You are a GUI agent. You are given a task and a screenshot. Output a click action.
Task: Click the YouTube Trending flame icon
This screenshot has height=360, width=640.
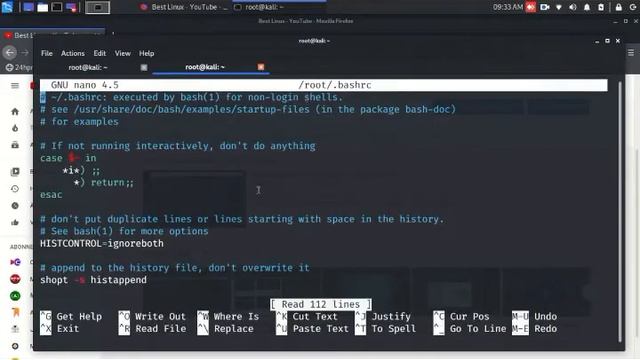15,128
